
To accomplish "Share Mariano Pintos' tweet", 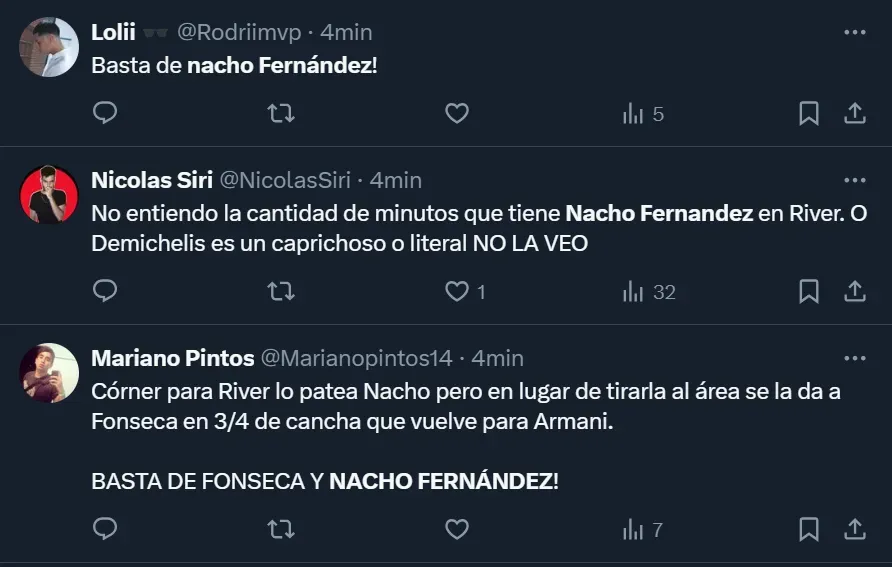I will [x=855, y=529].
